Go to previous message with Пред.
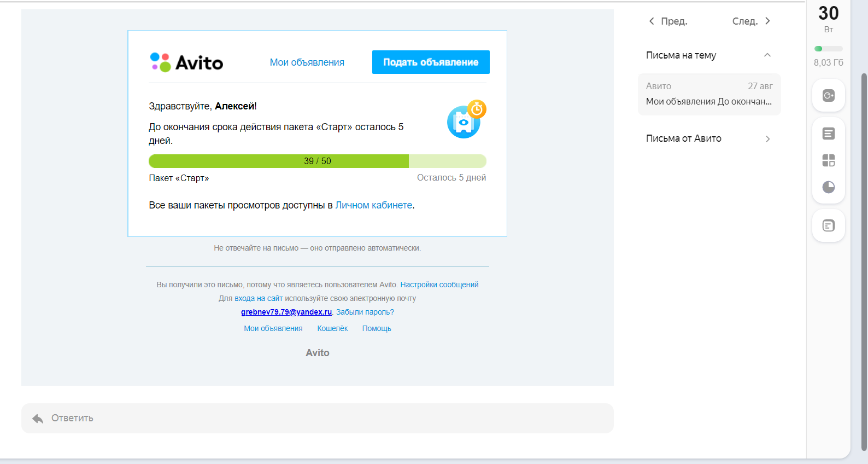Screen dimensions: 868x464 (x=668, y=21)
